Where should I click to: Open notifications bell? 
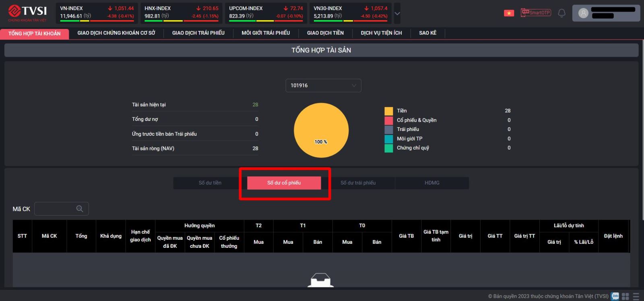click(x=561, y=13)
